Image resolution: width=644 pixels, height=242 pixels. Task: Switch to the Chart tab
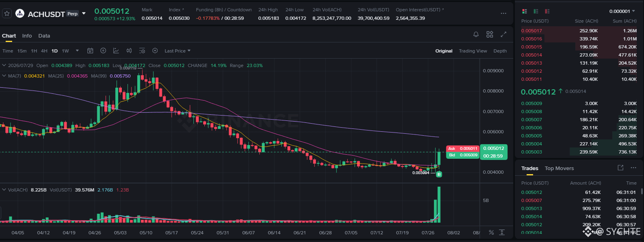coord(9,36)
